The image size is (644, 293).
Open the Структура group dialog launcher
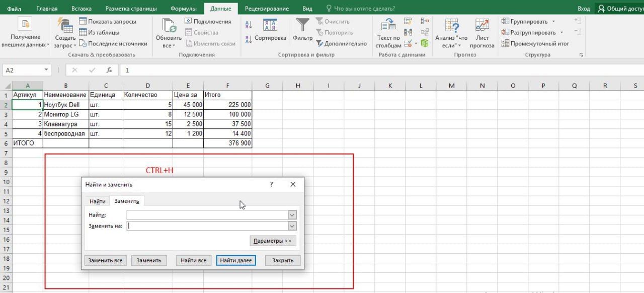[x=582, y=55]
